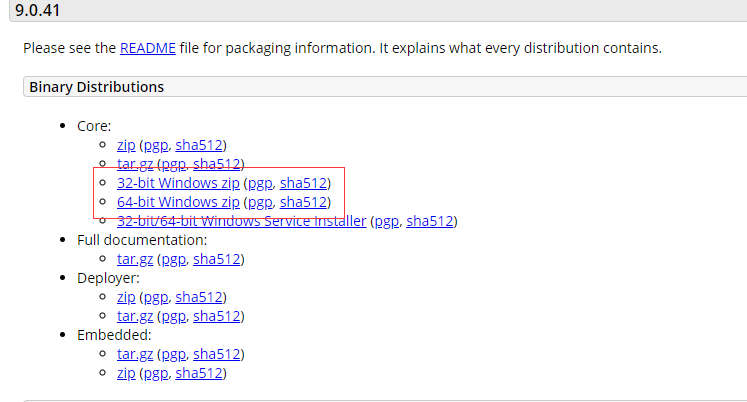Download the Full documentation tar.gz
747x402 pixels.
coord(135,259)
